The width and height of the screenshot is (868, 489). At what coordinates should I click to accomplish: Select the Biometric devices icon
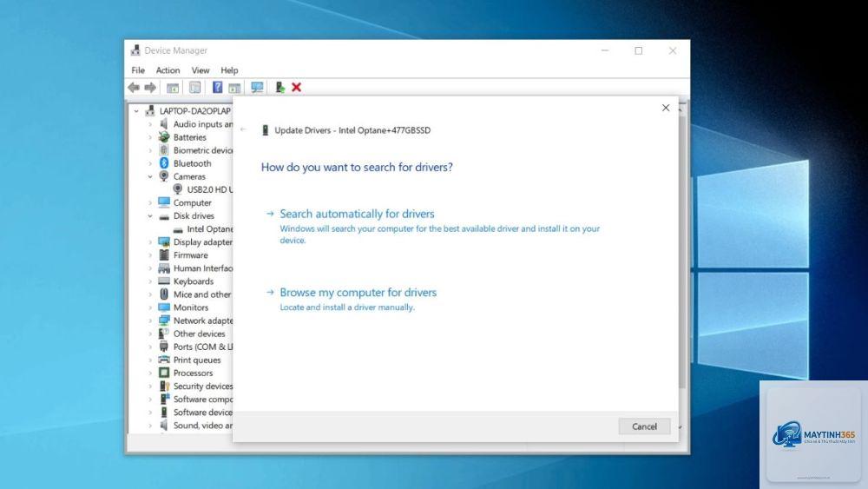164,150
